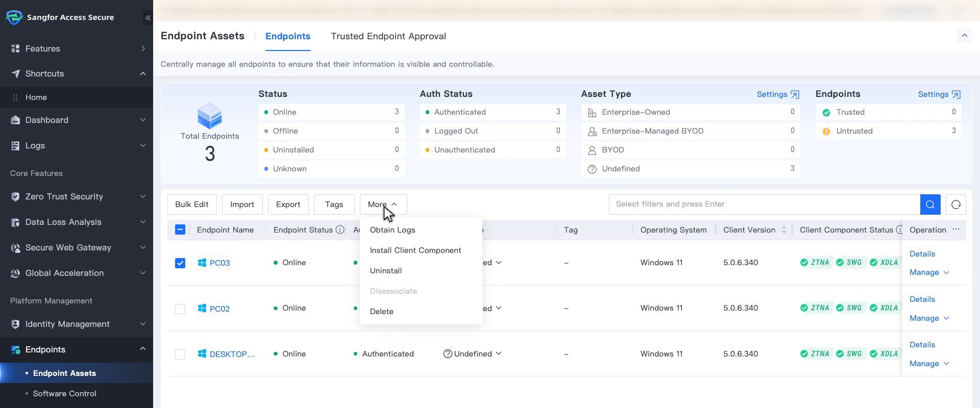Filter by Untrusted endpoints row
Screen dimensions: 980x408
tap(889, 131)
